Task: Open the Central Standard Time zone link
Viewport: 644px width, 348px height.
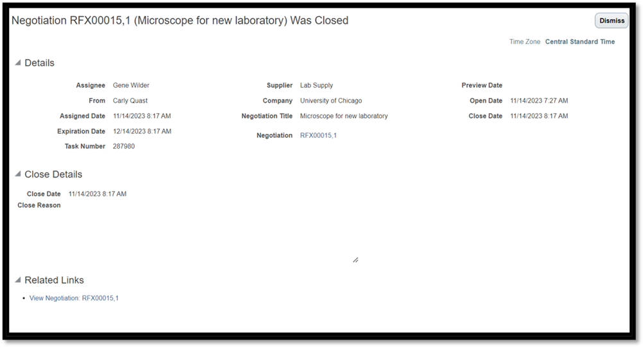Action: (x=580, y=42)
